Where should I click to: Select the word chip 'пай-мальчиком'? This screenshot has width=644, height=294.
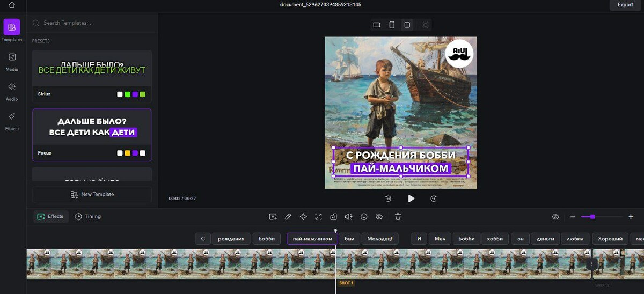pyautogui.click(x=312, y=239)
